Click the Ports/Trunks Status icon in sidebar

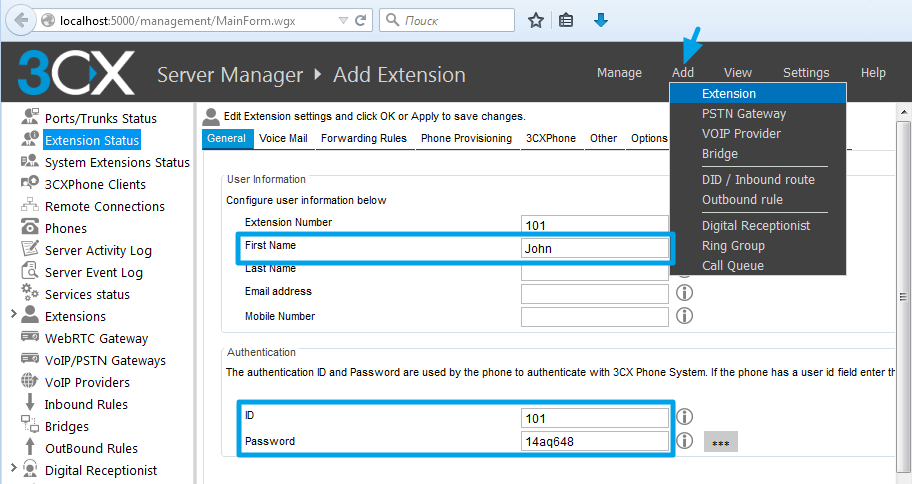pos(29,118)
